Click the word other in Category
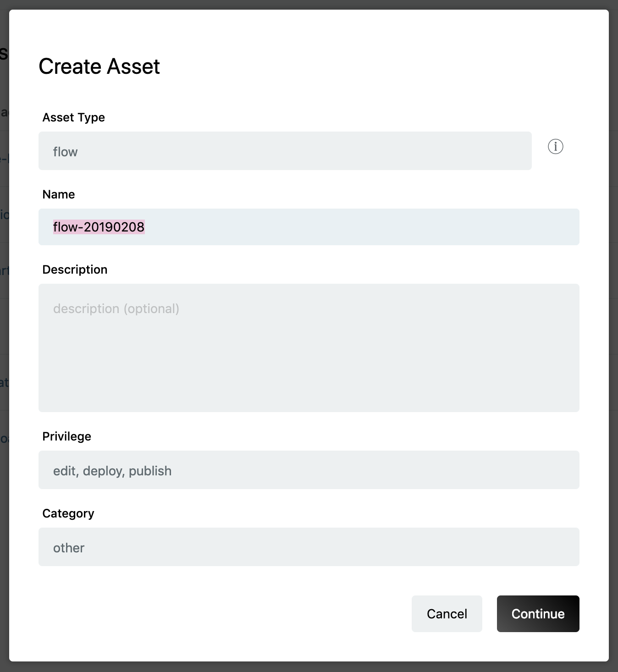The image size is (618, 672). [69, 548]
